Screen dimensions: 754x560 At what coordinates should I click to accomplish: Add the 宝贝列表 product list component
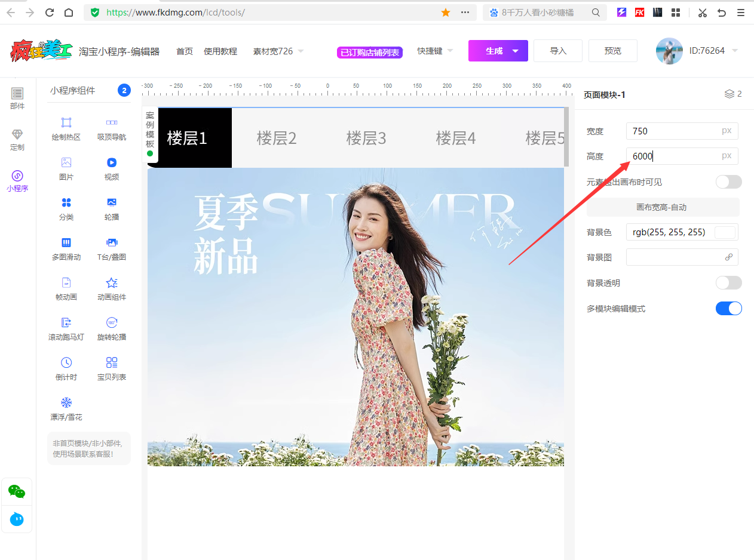[x=112, y=369]
